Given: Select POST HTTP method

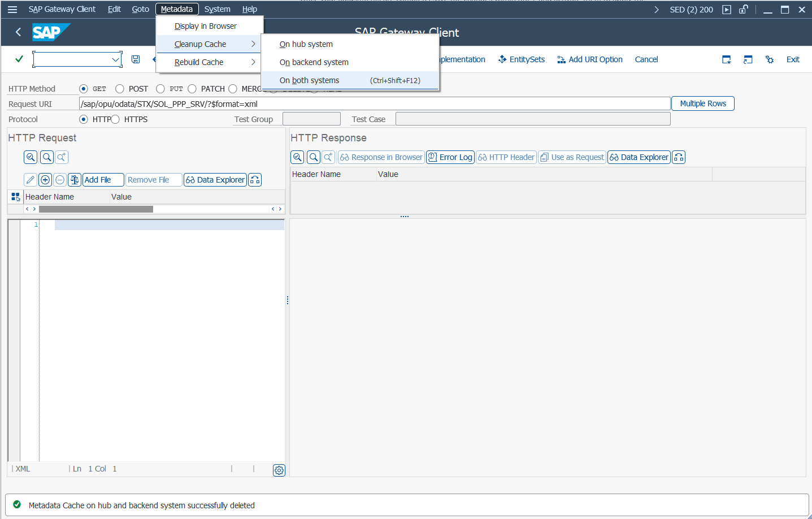Looking at the screenshot, I should click(119, 89).
